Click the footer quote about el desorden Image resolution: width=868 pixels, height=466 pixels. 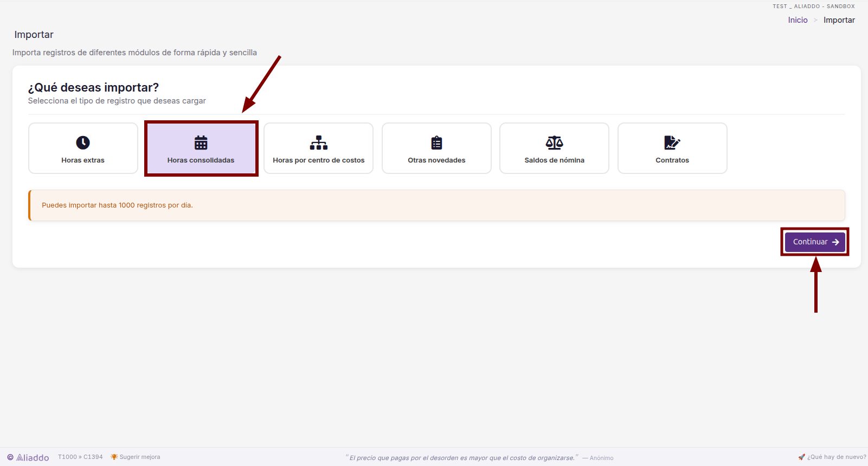[462, 458]
